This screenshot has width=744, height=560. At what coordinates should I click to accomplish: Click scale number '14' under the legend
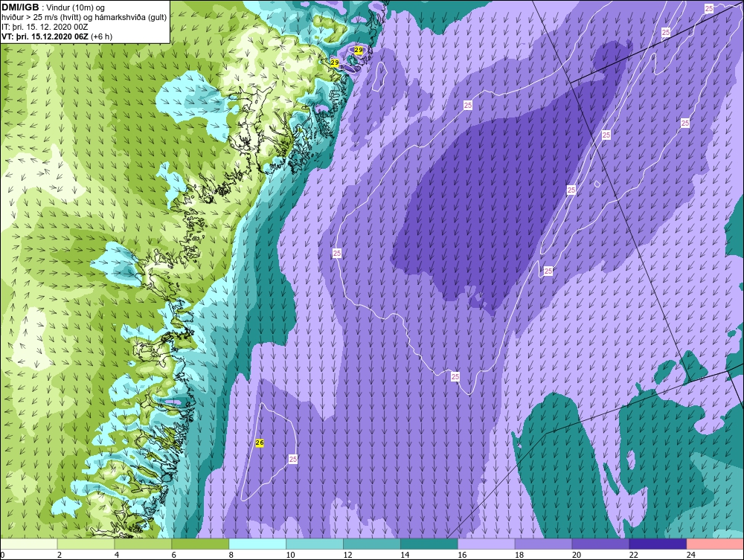[405, 555]
